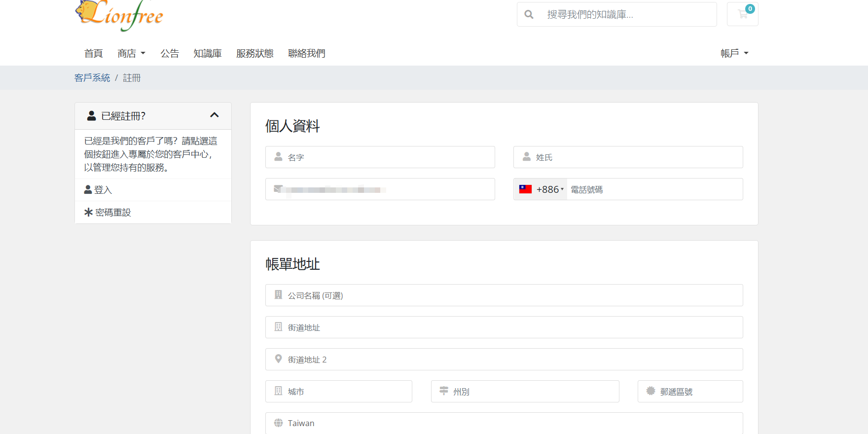868x434 pixels.
Task: Click the 客戶系統 breadcrumb link
Action: 92,78
